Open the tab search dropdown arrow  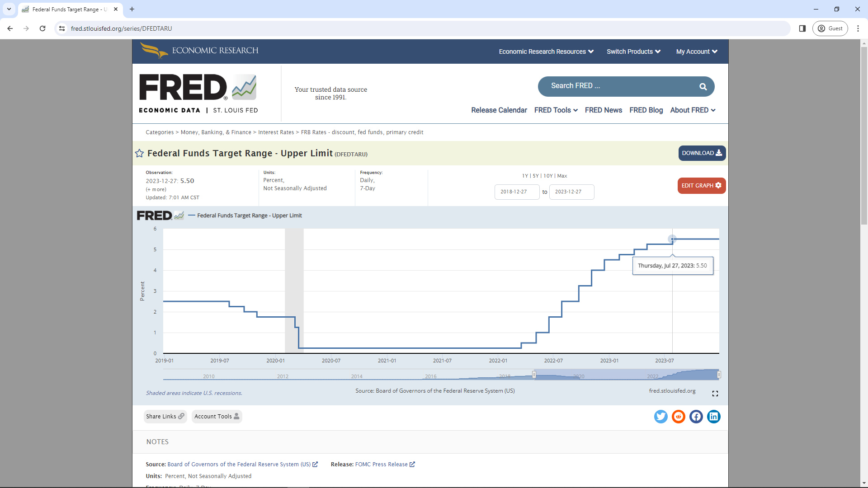pos(9,9)
